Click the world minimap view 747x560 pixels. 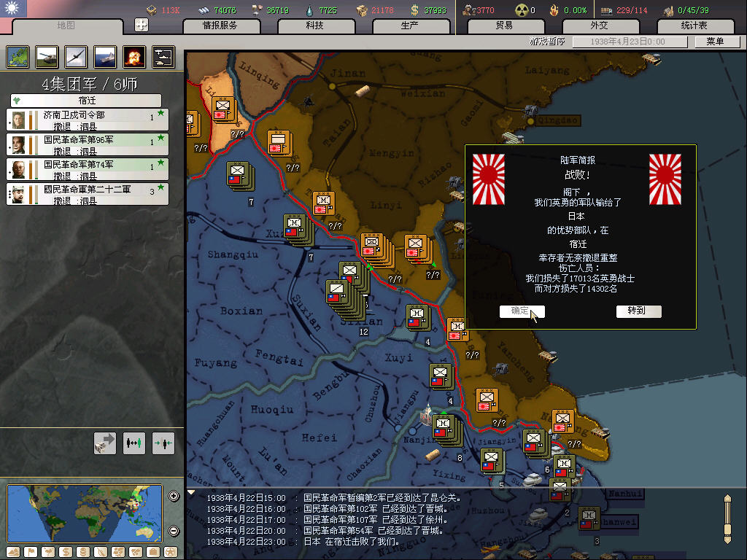[x=85, y=513]
